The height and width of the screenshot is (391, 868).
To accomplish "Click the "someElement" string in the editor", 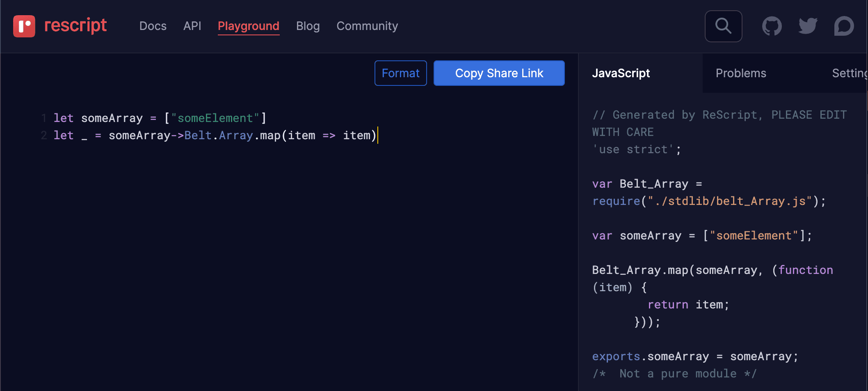I will (215, 118).
